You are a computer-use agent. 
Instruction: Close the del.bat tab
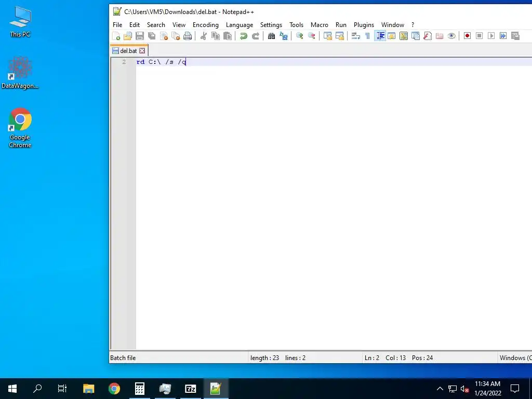142,50
